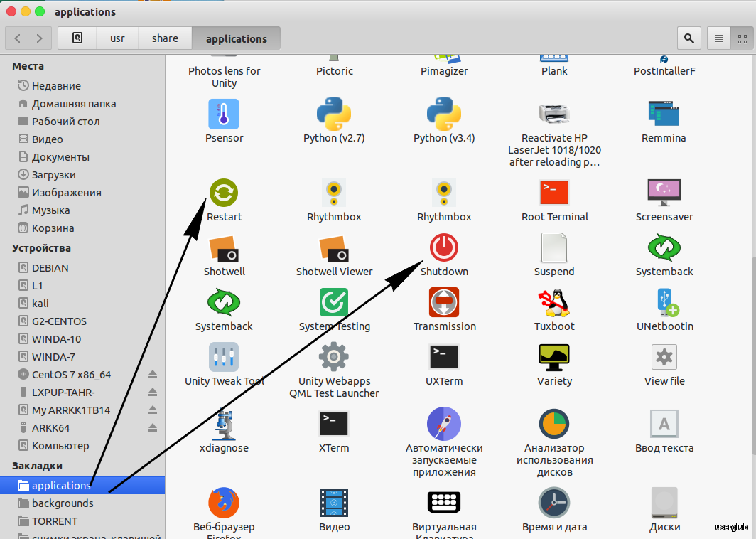The image size is (756, 539).
Task: Open the Systemback icon below Shotwell
Action: coord(224,302)
